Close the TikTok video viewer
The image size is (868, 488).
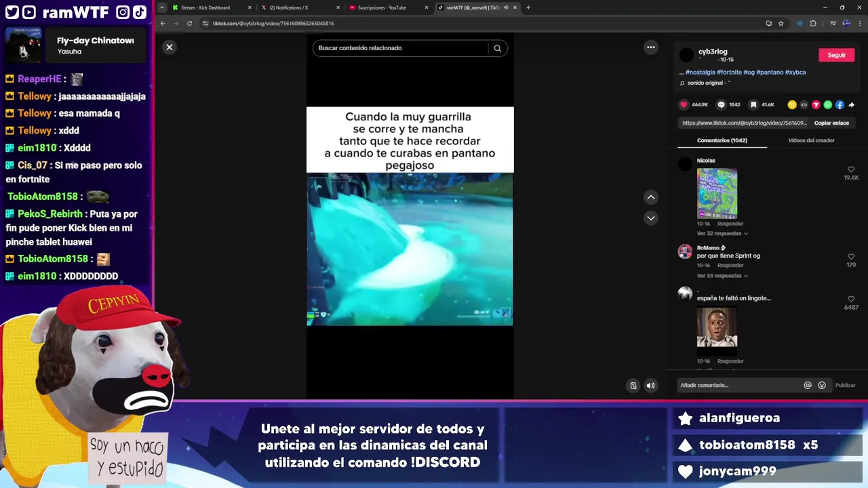click(170, 47)
